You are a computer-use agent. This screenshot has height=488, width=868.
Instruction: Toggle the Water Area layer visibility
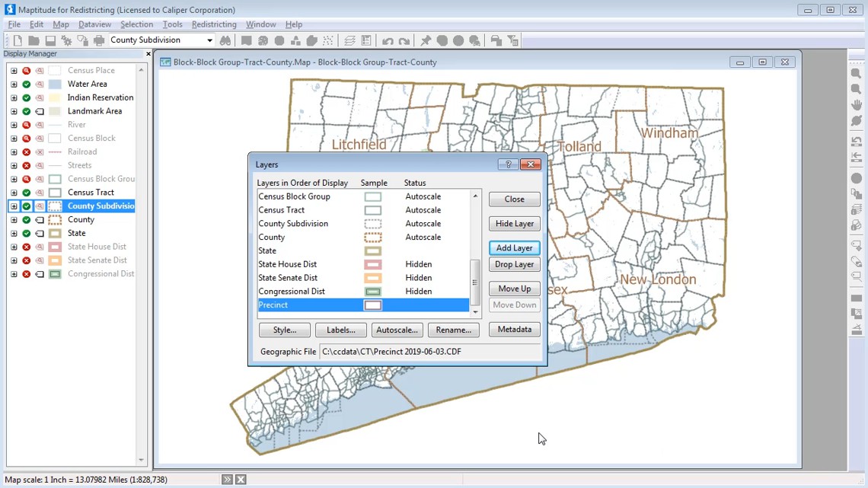point(26,84)
